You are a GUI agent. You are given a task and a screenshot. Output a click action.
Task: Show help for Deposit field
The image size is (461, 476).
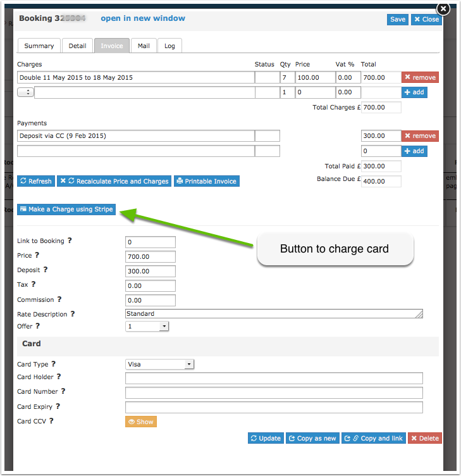pos(45,270)
